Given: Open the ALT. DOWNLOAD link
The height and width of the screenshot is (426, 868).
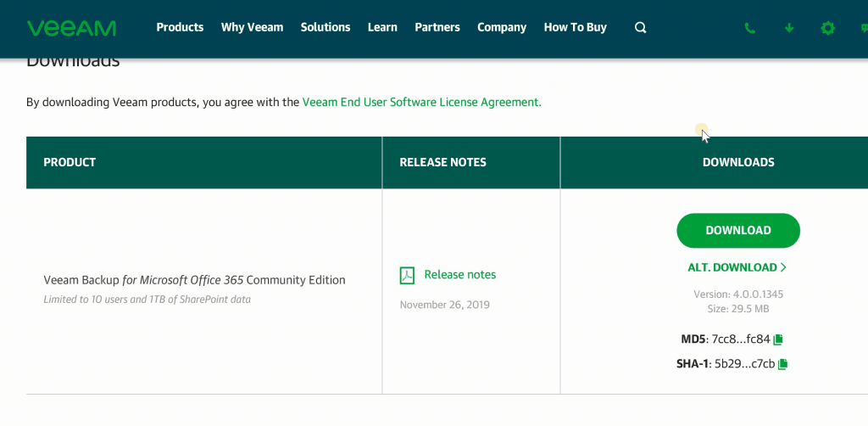Looking at the screenshot, I should coord(737,267).
